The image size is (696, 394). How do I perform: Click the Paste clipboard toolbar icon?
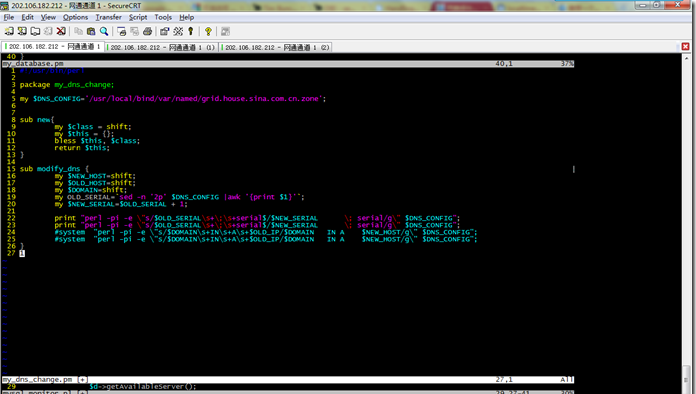[x=91, y=31]
